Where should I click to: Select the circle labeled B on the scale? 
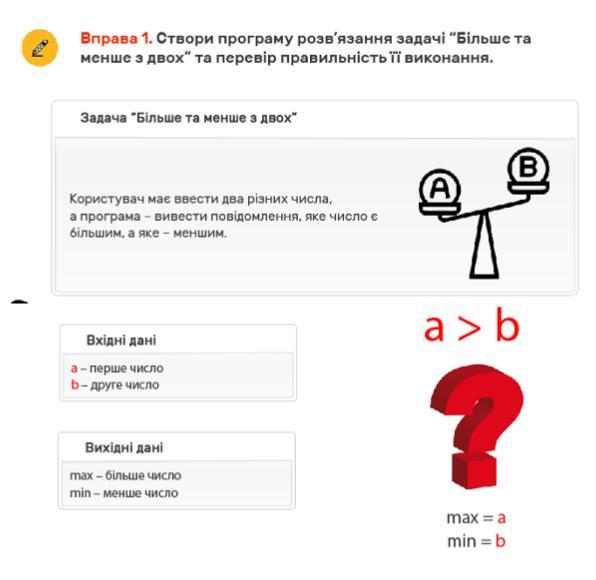click(x=528, y=166)
